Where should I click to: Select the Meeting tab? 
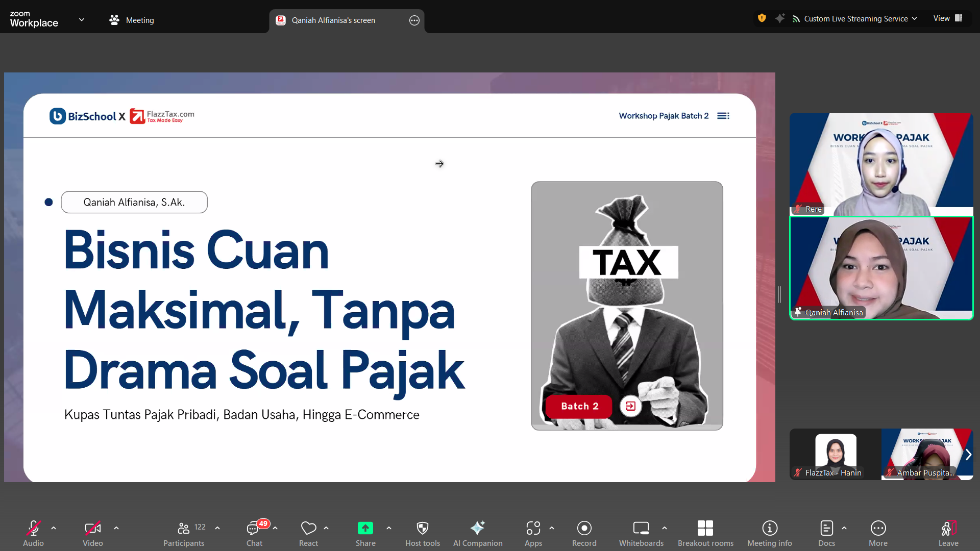coord(132,20)
